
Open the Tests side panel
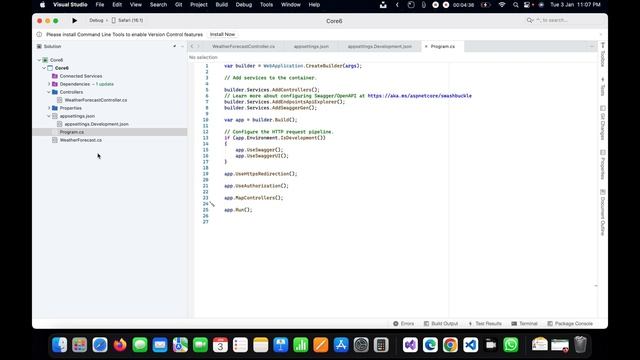(x=602, y=86)
